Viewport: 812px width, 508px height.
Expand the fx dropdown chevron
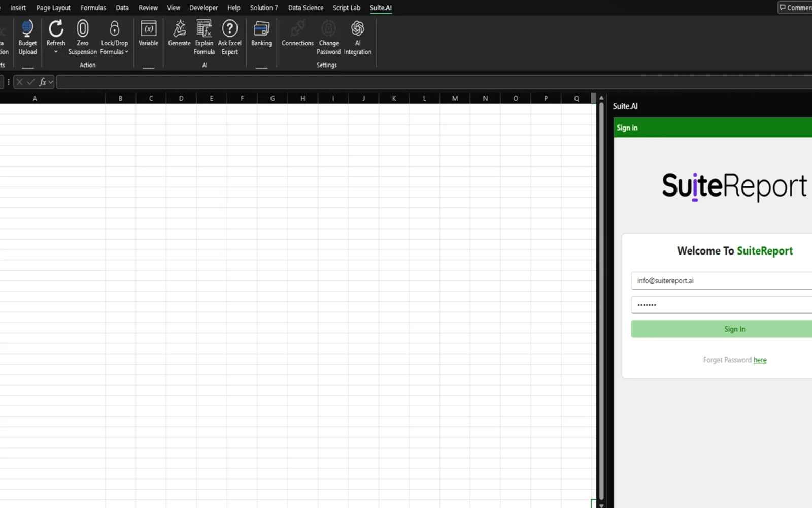(51, 82)
